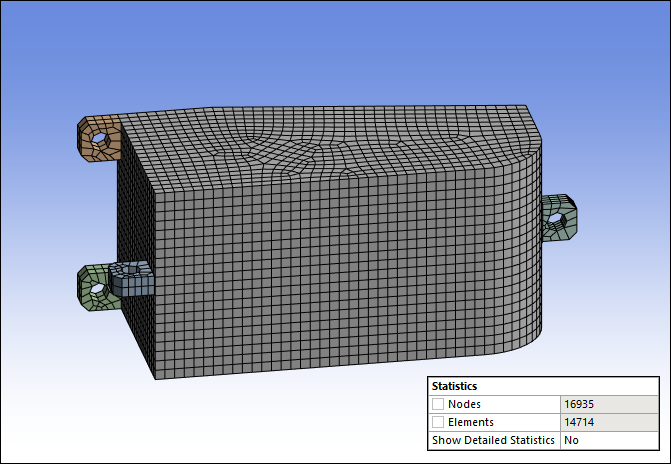The image size is (671, 464).
Task: Select the top face of the gray meshed body
Action: click(x=330, y=140)
